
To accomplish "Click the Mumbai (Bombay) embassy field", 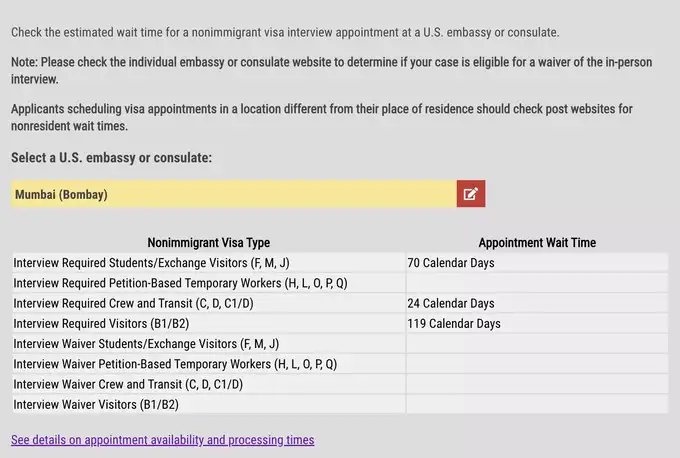I will tap(233, 194).
